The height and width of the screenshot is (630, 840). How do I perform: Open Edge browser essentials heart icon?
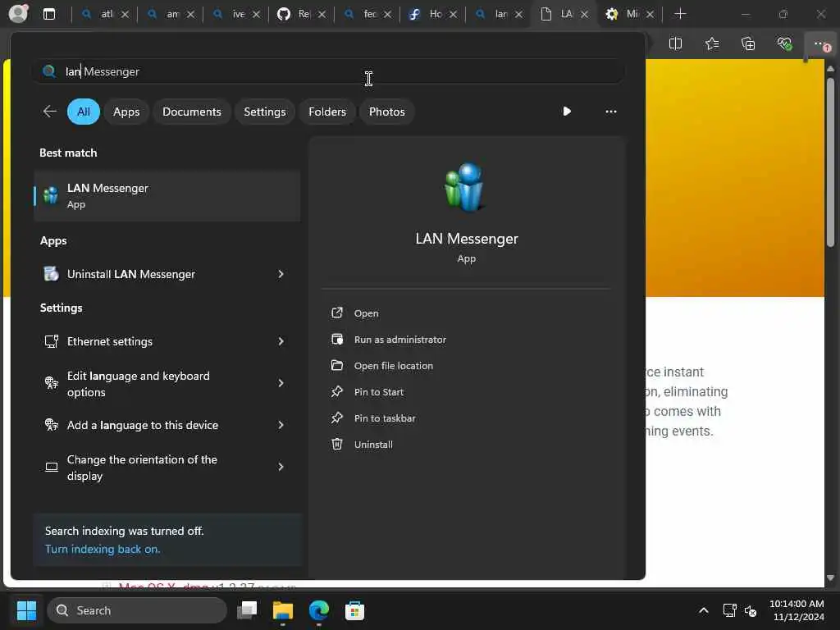pyautogui.click(x=785, y=44)
